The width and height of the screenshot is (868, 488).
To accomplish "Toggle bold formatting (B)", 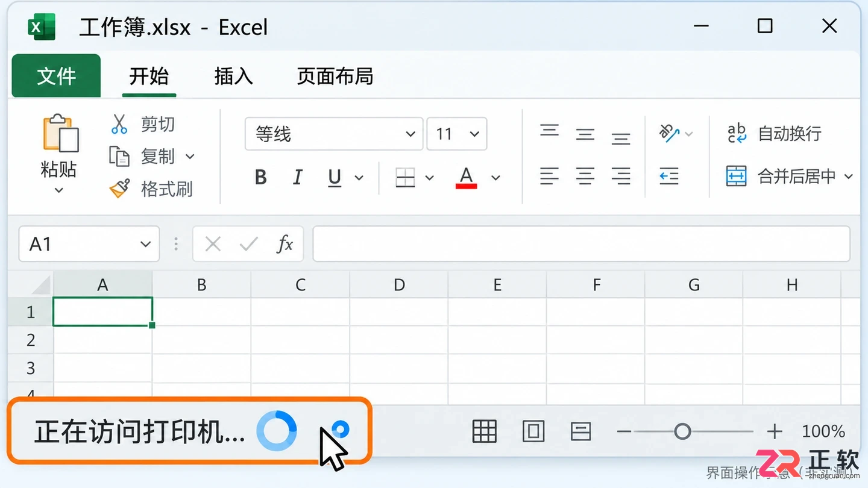I will click(260, 177).
